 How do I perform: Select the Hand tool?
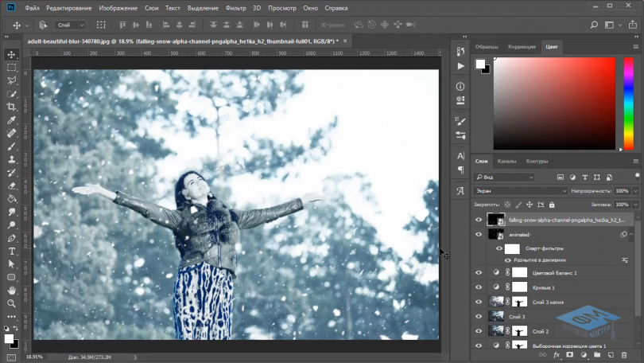12,291
